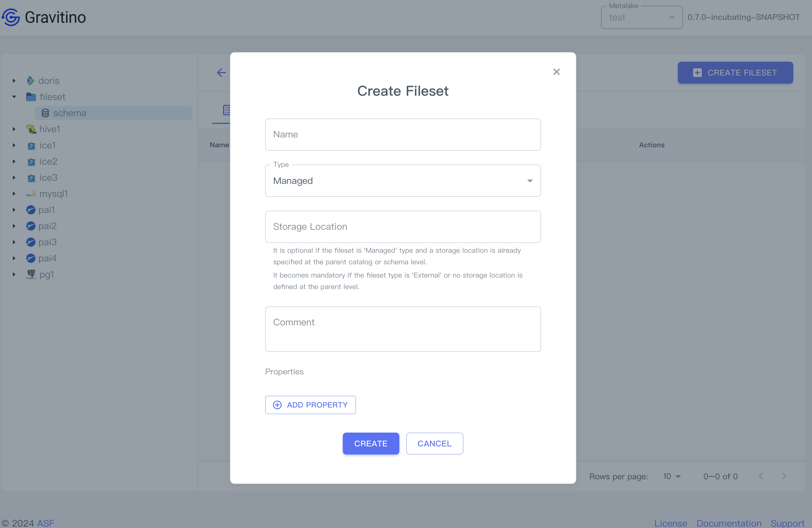Open the Documentation footer link
Screen dimensions: 812x528
click(x=729, y=523)
